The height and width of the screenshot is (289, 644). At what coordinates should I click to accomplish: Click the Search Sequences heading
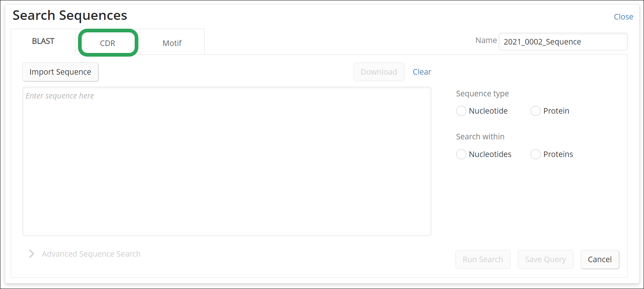coord(70,15)
